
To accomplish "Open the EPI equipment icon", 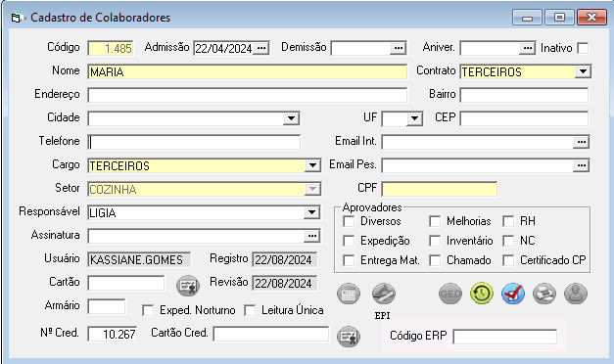I will point(383,294).
